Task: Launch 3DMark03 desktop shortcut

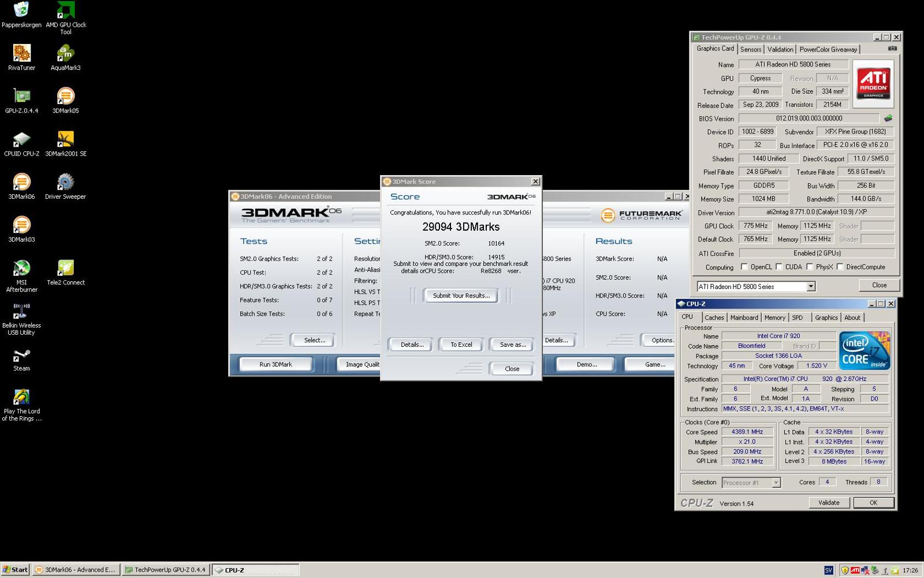Action: click(x=21, y=229)
